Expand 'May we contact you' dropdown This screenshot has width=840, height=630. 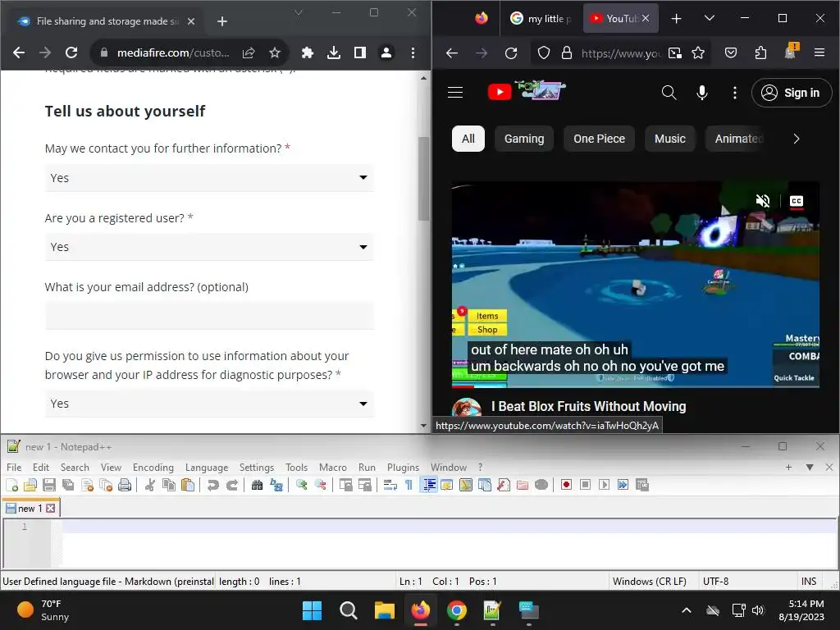tap(209, 178)
